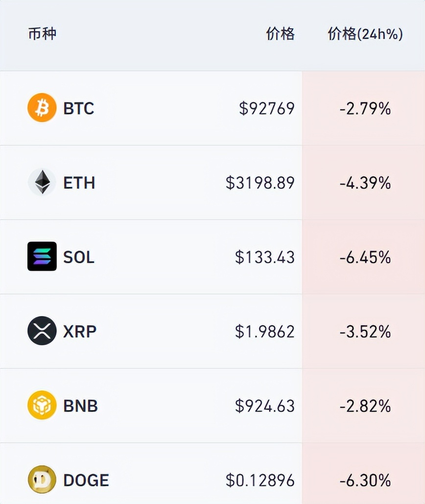Sort by the 币种 column header

(42, 34)
